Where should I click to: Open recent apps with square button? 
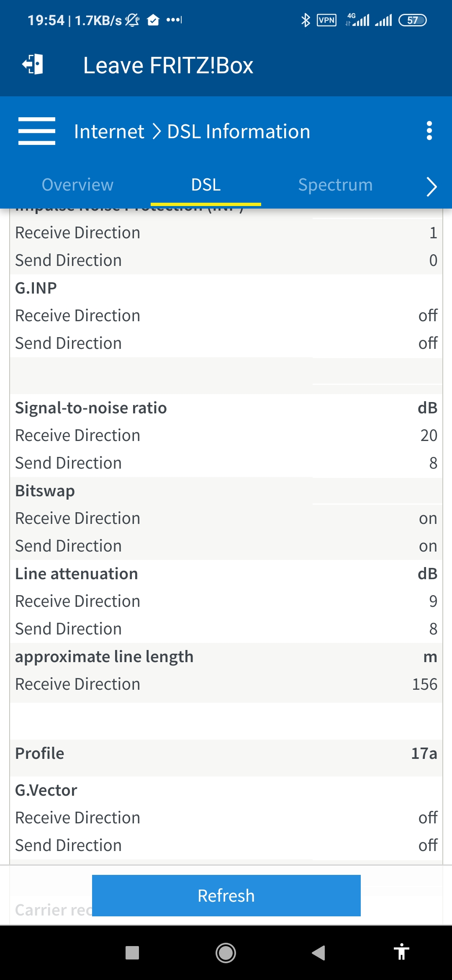(x=132, y=953)
